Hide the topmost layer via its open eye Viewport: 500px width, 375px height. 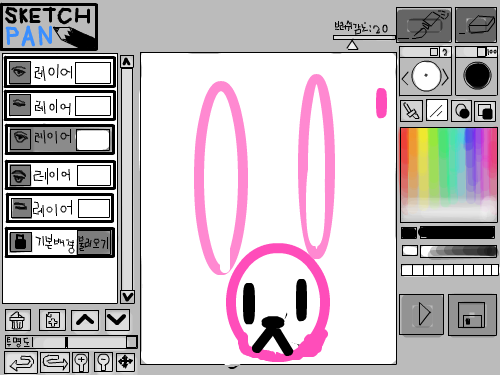click(x=19, y=72)
